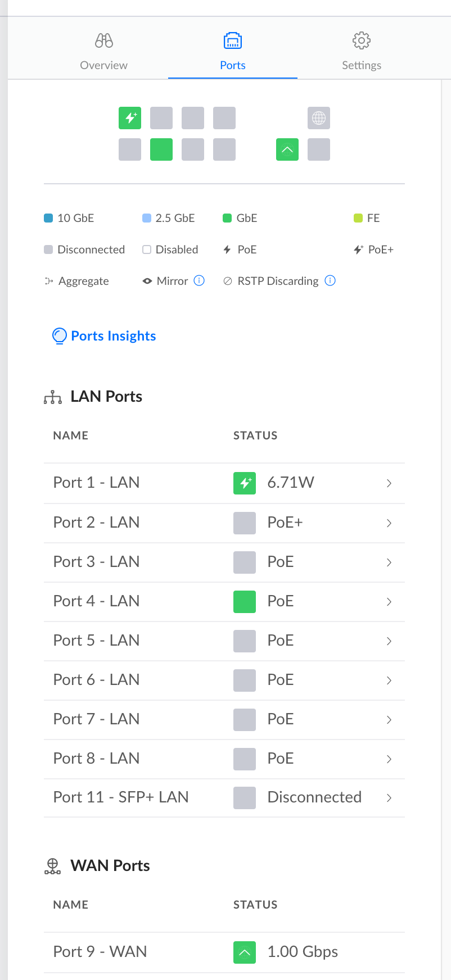Expand Port 7 - LAN chevron
Screen dimensions: 451x980
point(389,720)
